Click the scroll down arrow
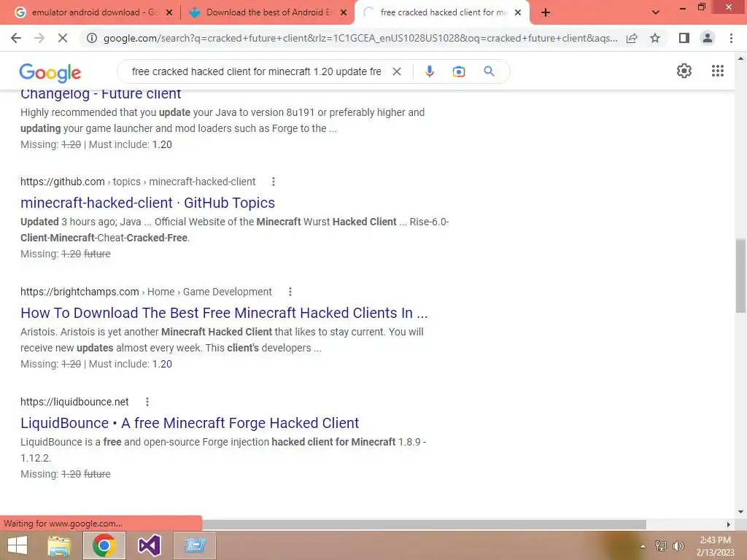This screenshot has height=560, width=747. (x=740, y=512)
